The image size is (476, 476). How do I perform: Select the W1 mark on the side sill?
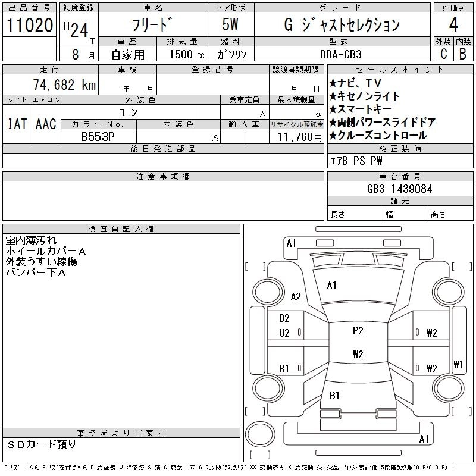[458, 364]
